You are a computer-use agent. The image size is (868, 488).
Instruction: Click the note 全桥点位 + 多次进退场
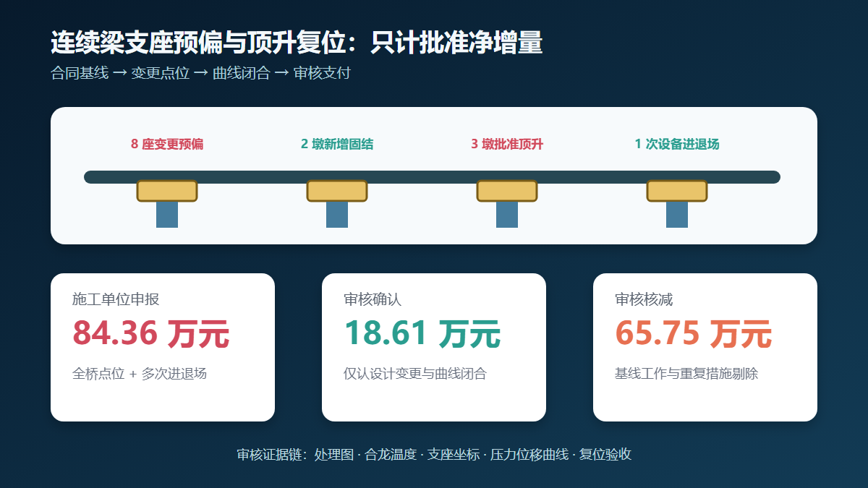tap(140, 374)
